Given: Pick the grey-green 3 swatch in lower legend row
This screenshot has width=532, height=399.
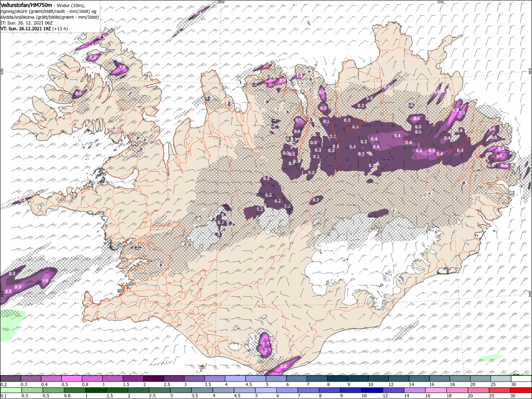Looking at the screenshot, I should coord(180,390).
